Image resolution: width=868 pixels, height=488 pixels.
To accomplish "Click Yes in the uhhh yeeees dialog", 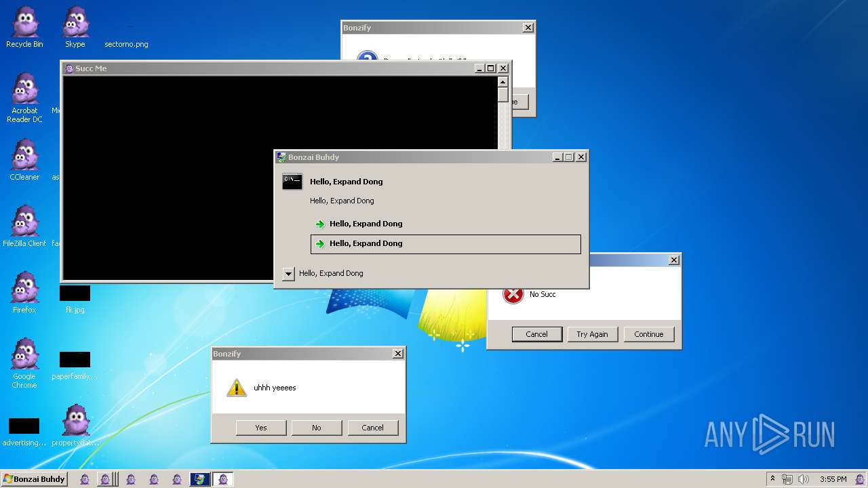I will tap(261, 428).
